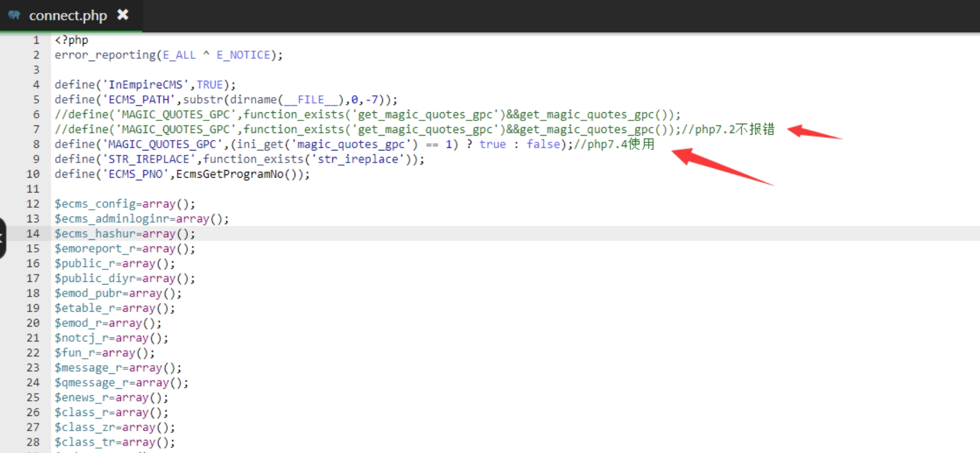Click the $ecms_config=array(); line
This screenshot has width=980, height=453.
pos(125,204)
